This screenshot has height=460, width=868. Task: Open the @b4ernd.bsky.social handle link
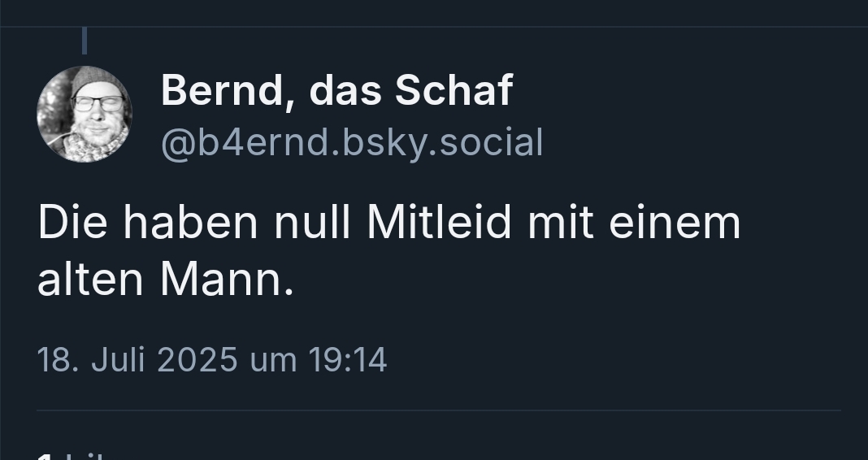[351, 142]
